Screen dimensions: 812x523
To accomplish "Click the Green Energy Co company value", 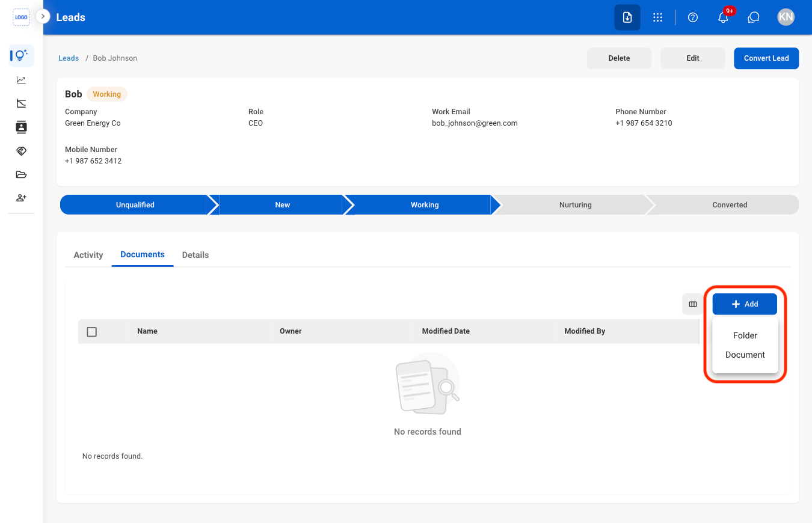I will pyautogui.click(x=93, y=123).
